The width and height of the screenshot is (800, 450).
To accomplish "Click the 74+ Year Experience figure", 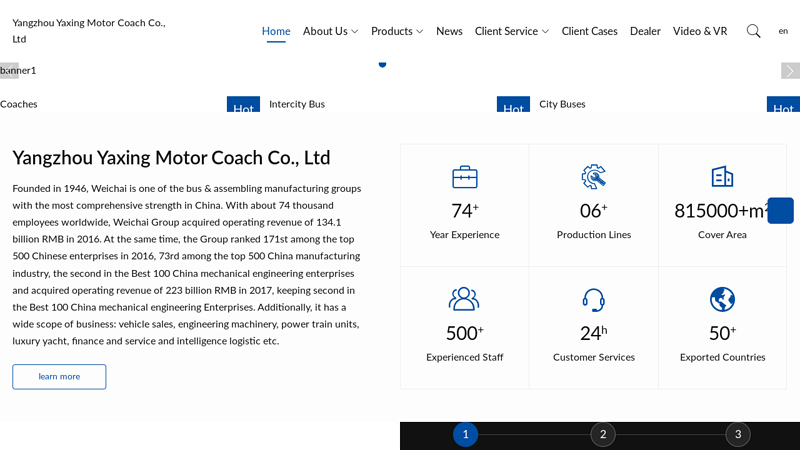I will click(x=465, y=210).
